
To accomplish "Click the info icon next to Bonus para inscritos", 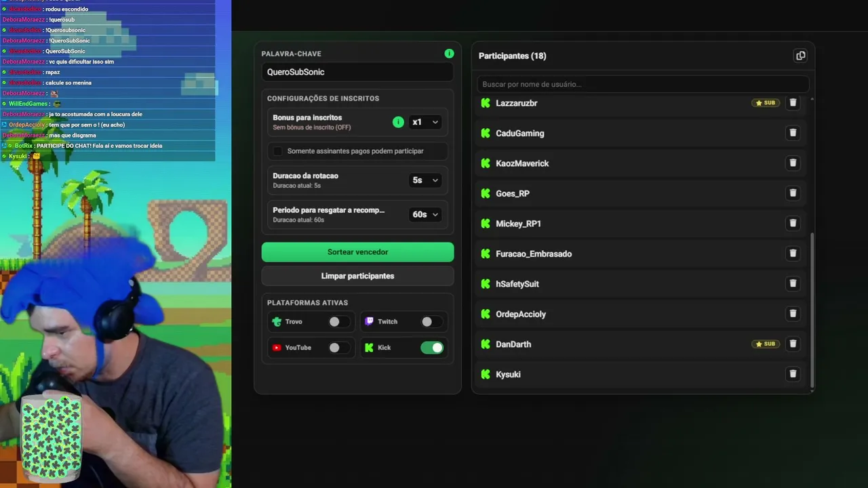I will coord(398,122).
